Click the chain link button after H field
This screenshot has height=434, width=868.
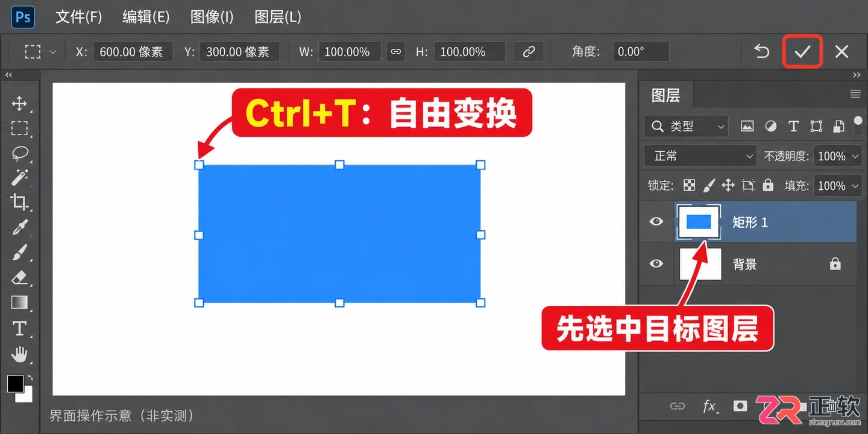529,52
